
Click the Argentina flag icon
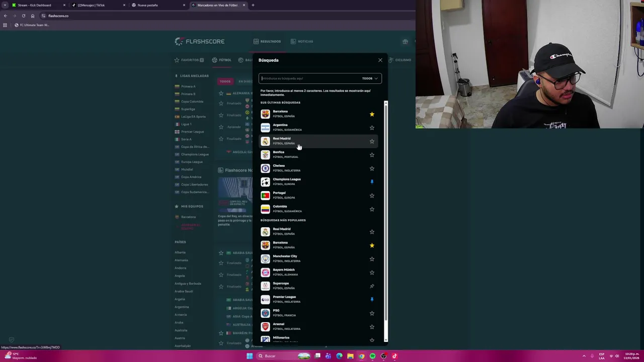pos(265,128)
